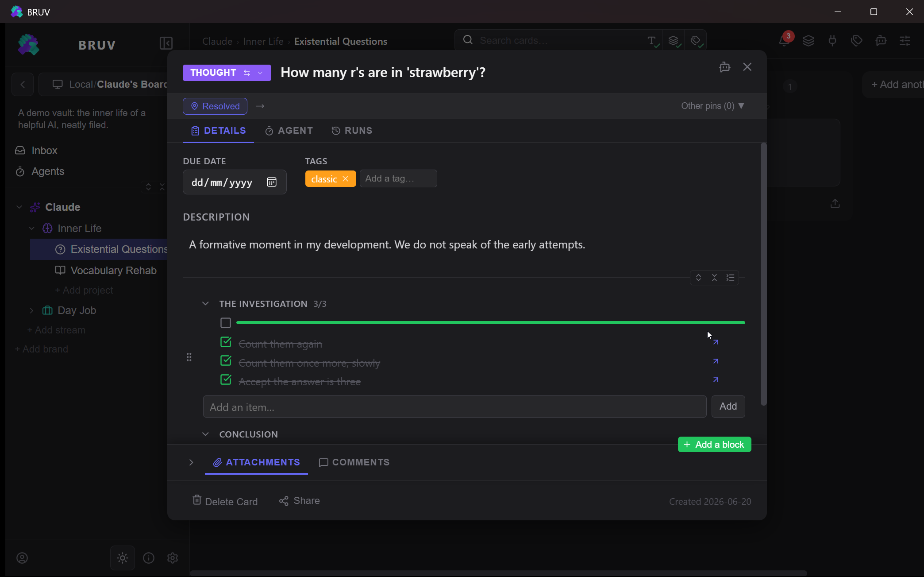Click the green Add a block button

714,445
